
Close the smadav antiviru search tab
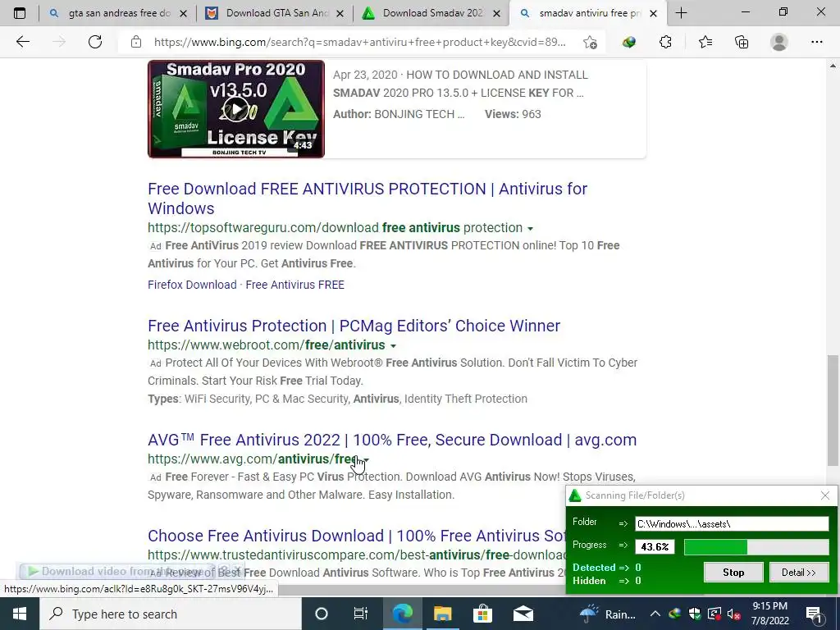click(x=653, y=13)
